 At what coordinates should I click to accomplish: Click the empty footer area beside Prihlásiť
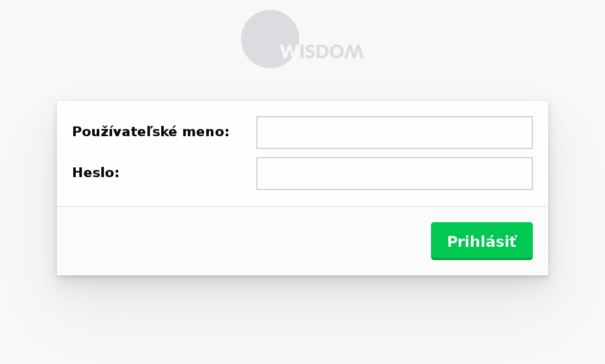click(243, 241)
